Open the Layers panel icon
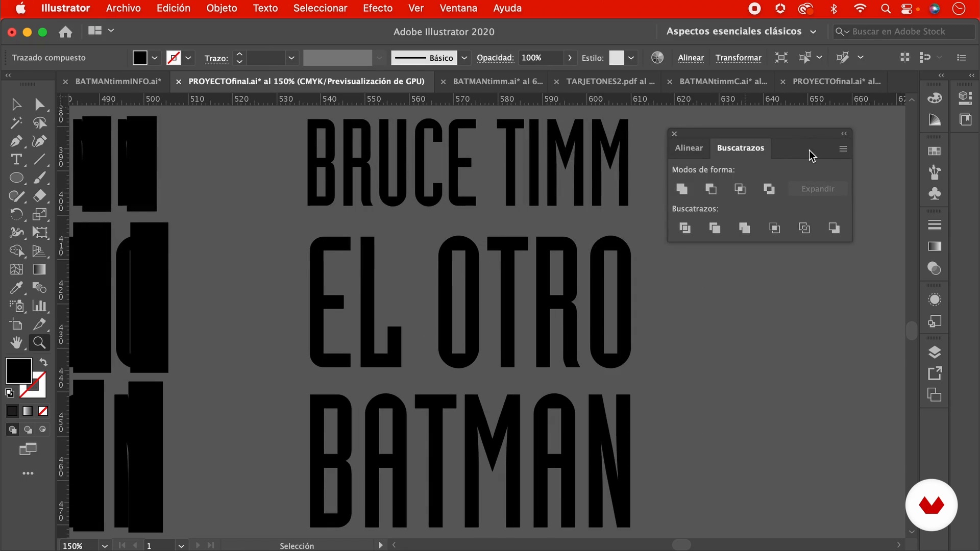This screenshot has width=980, height=551. [x=935, y=352]
